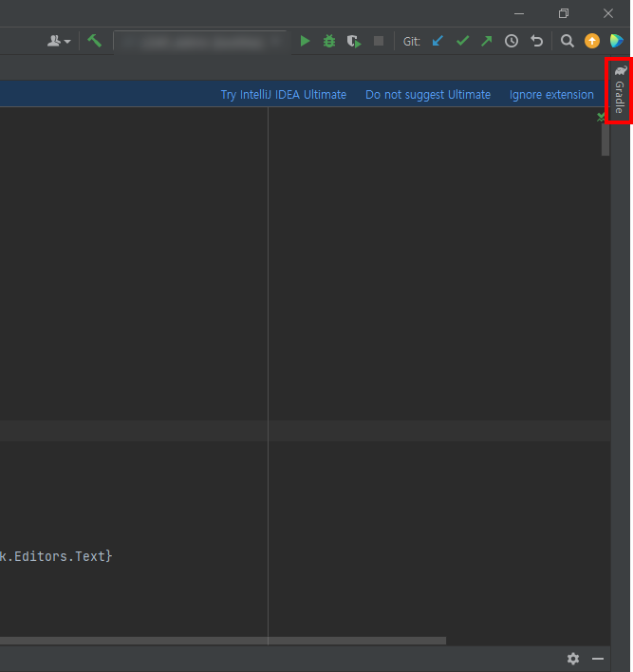Click Ignore extension link
The height and width of the screenshot is (672, 633).
[551, 95]
